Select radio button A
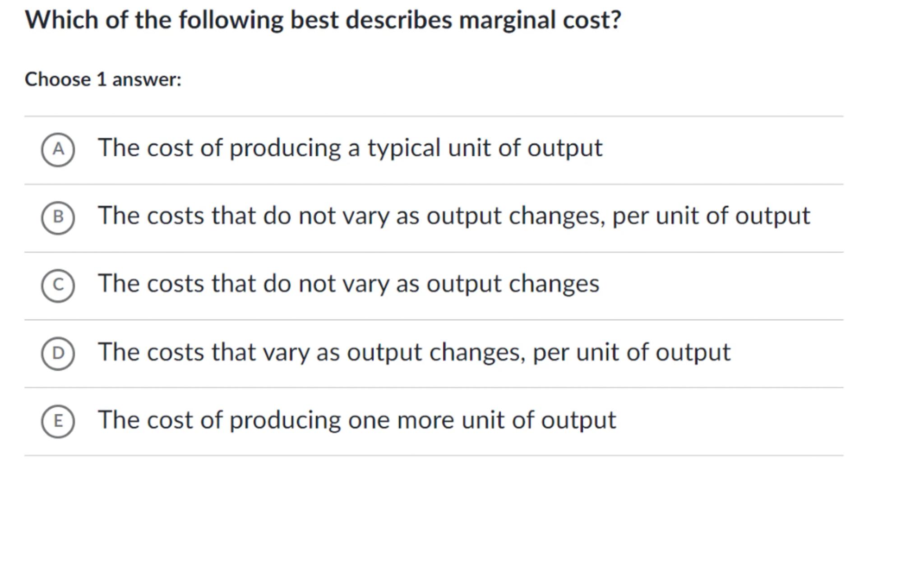924x577 pixels. tap(58, 149)
